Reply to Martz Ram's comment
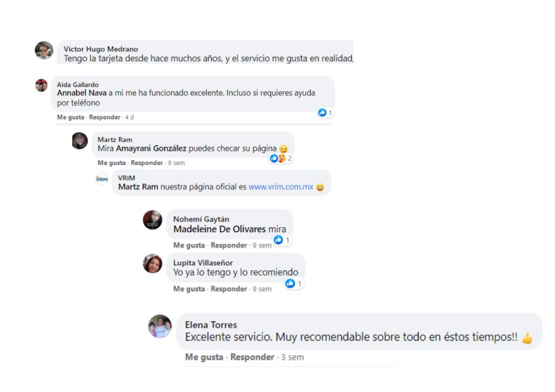The width and height of the screenshot is (555, 392). [147, 162]
